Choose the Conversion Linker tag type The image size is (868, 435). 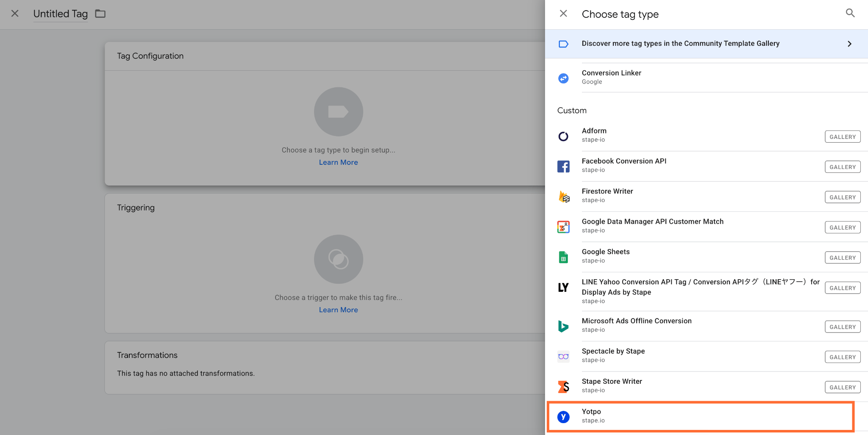click(x=706, y=78)
